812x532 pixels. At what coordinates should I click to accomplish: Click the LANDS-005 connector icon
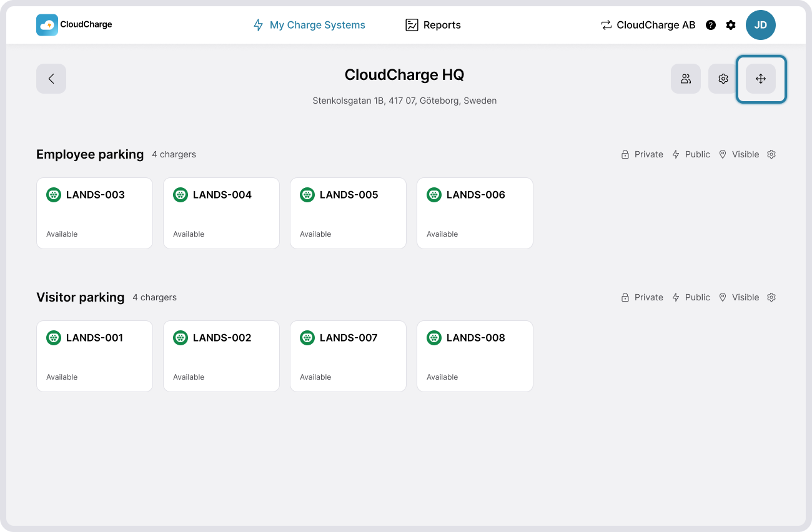(x=307, y=195)
